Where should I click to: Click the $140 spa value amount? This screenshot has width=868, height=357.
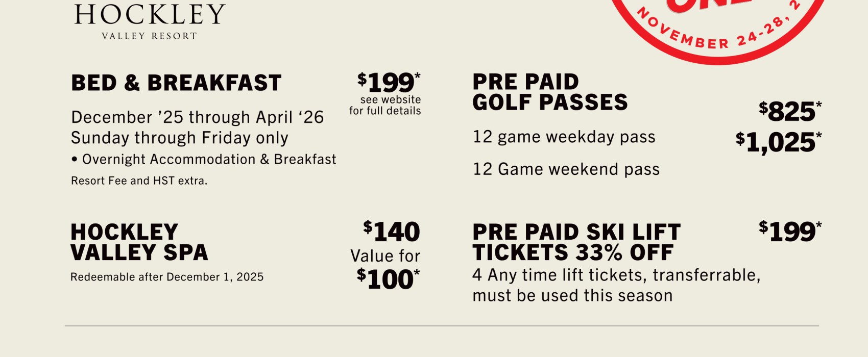392,232
